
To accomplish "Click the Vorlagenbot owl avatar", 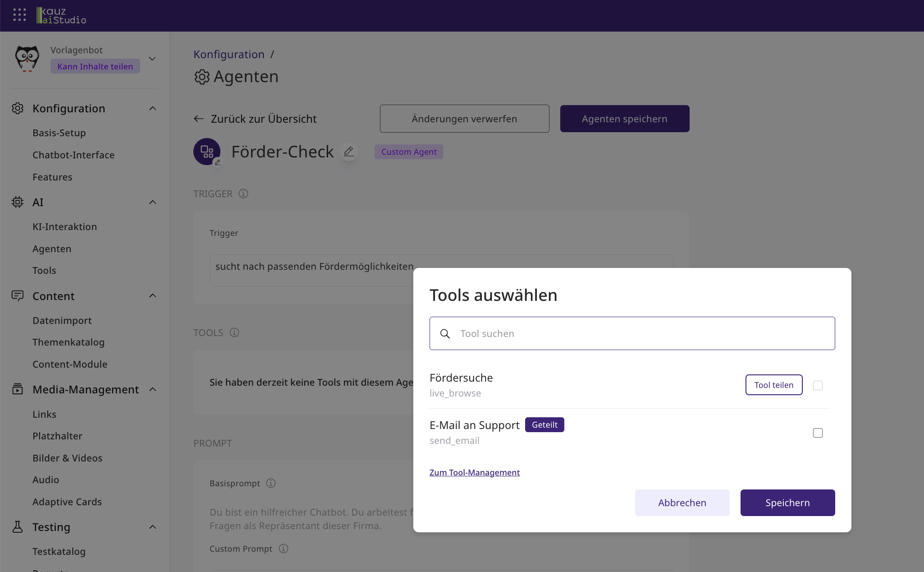I will [x=27, y=59].
